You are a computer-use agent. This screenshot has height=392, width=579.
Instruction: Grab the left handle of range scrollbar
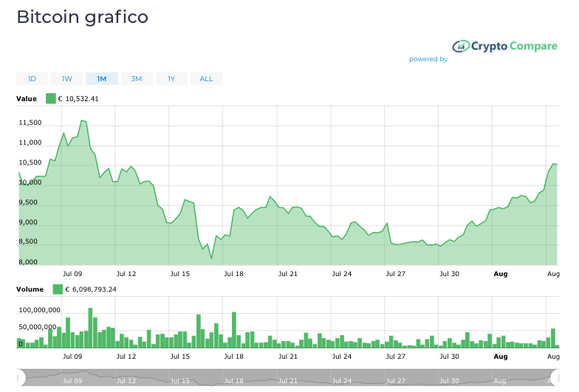(x=19, y=378)
